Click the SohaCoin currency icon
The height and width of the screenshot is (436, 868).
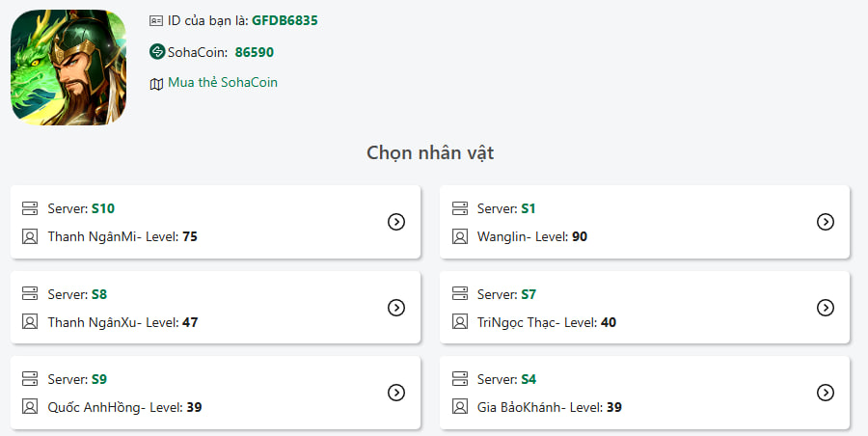click(x=157, y=52)
